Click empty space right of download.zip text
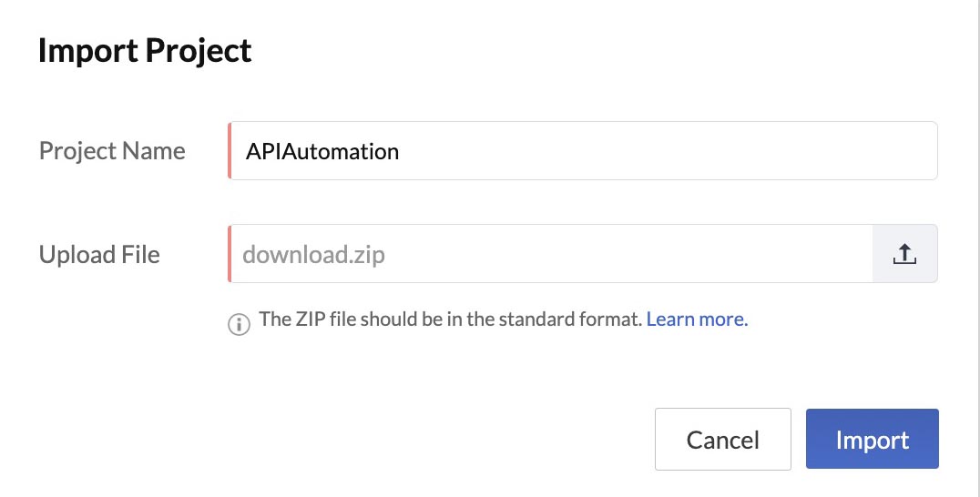The image size is (980, 497). 628,254
